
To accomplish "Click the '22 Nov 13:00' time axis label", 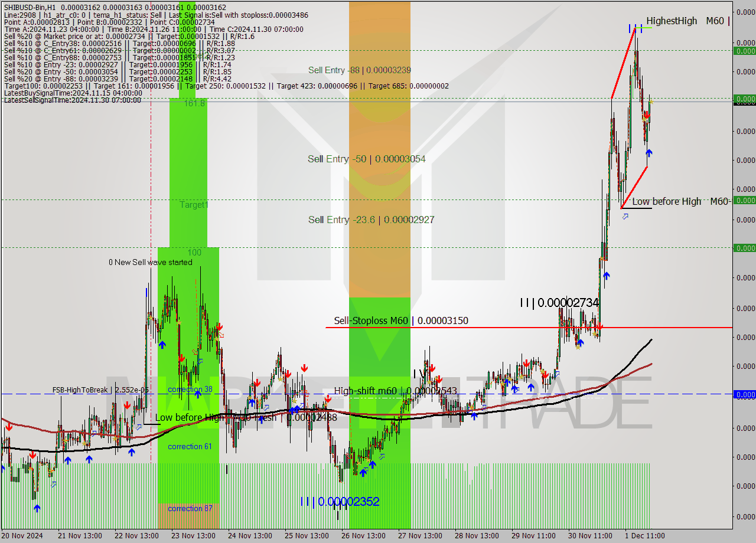I will (136, 536).
